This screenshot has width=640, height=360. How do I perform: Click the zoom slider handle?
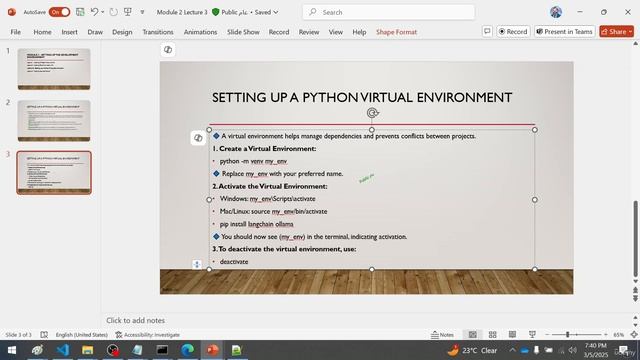(x=567, y=335)
